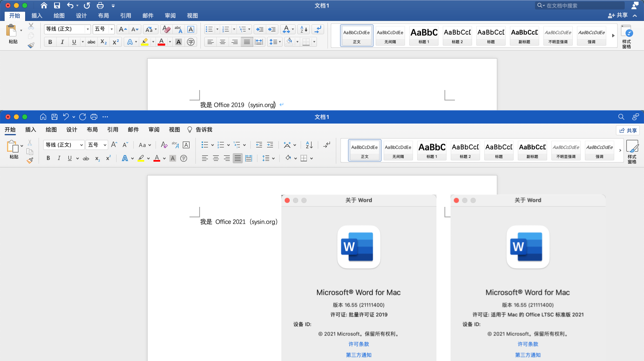Click enclosed character 字 icon in Word 2021
644x361 pixels.
[184, 158]
